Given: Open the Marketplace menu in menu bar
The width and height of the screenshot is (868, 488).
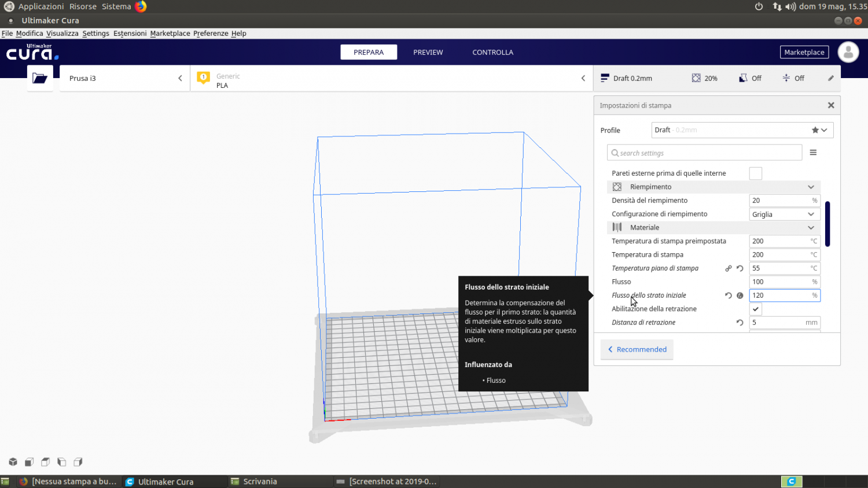Looking at the screenshot, I should 170,34.
